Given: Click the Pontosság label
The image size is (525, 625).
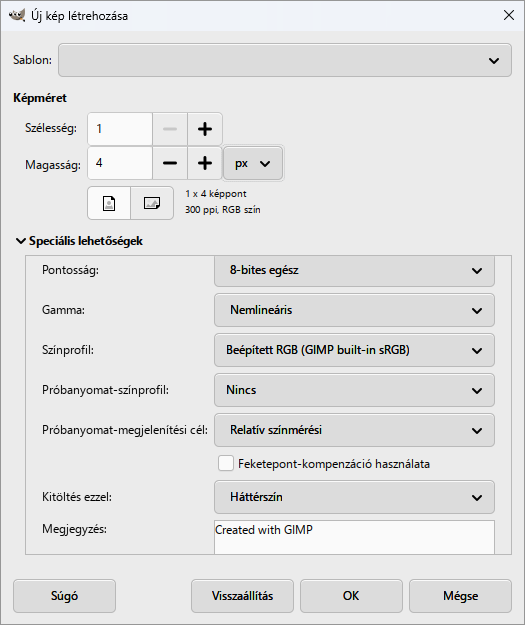Looking at the screenshot, I should [71, 270].
